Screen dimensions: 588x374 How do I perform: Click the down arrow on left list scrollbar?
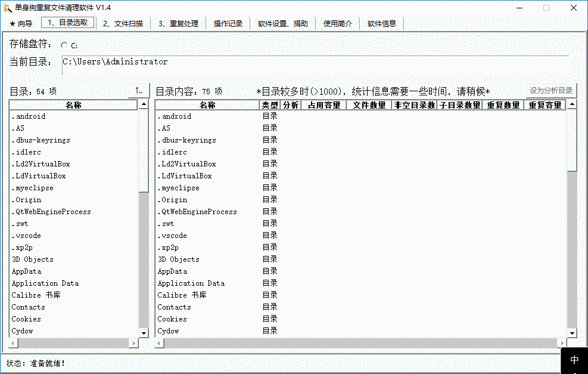coord(144,333)
